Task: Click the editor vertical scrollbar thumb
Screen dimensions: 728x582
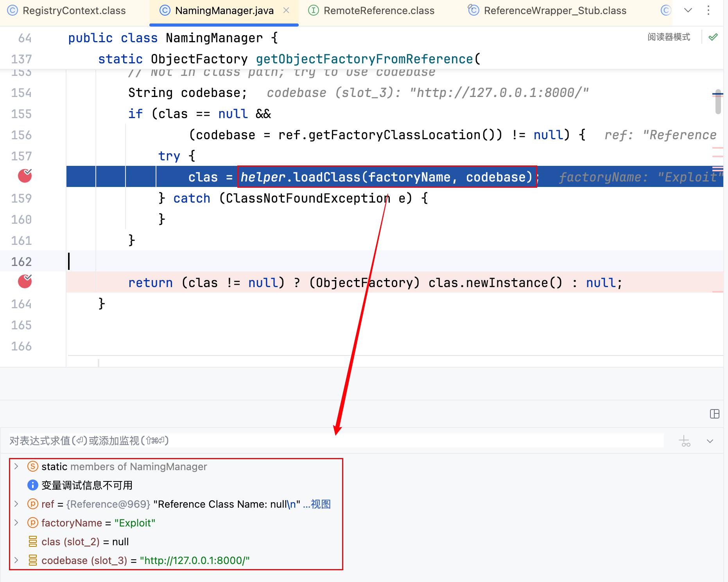Action: pos(718,102)
